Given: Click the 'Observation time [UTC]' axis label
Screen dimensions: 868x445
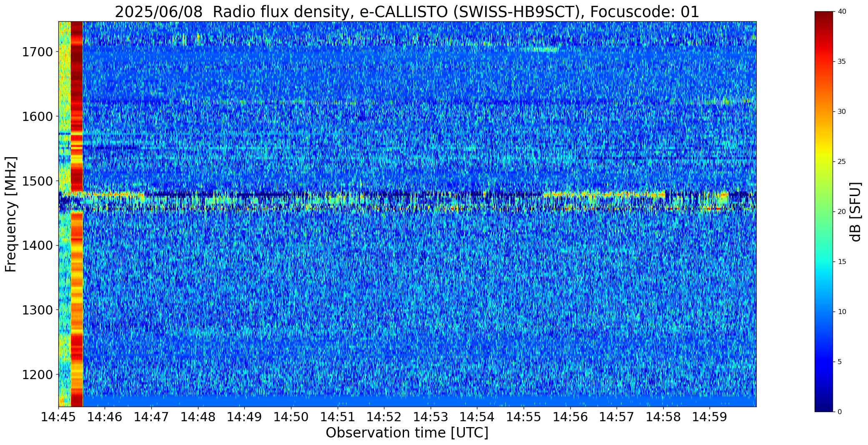Looking at the screenshot, I should [x=407, y=433].
